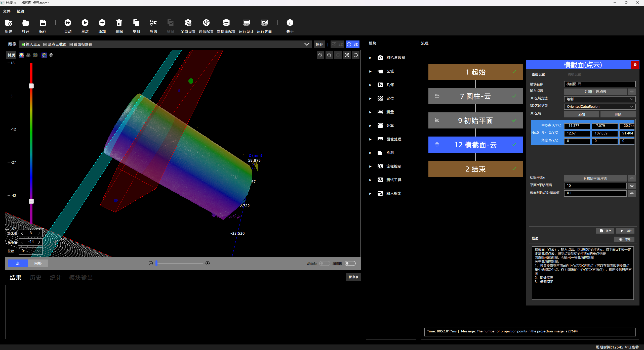The height and width of the screenshot is (350, 644).
Task: Toggle the 缩略图 switch
Action: pos(350,263)
